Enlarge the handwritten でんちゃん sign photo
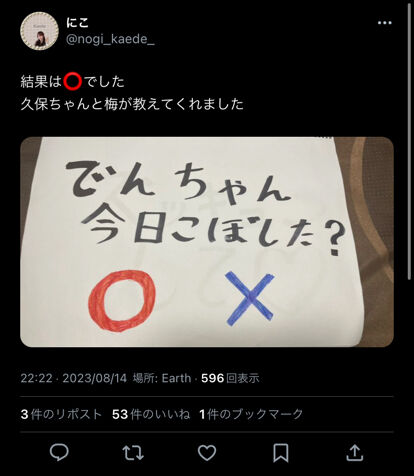414x476 pixels. coord(207,242)
